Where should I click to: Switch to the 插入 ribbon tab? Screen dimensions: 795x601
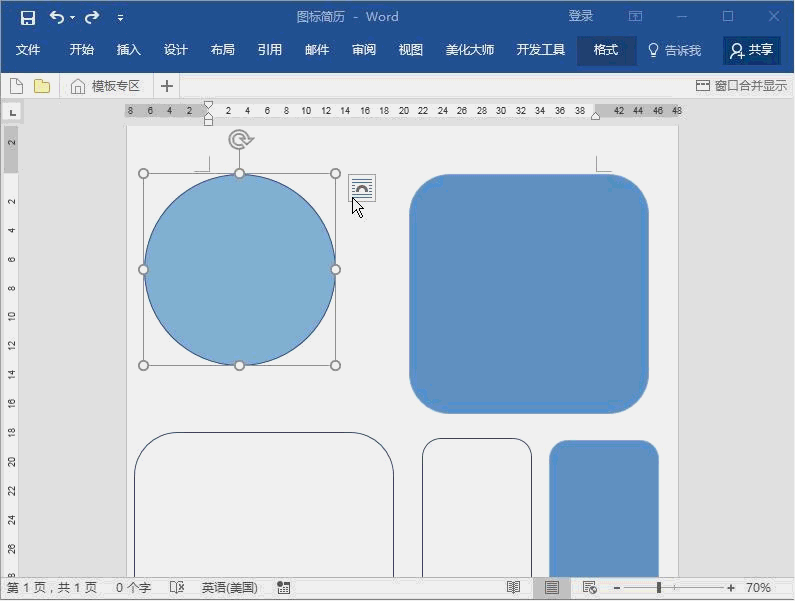(x=129, y=50)
